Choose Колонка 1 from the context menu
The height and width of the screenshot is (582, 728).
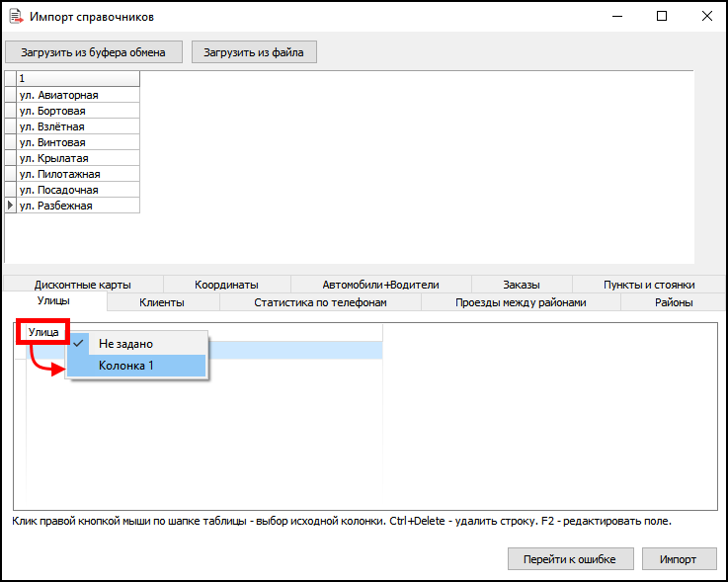coord(126,366)
